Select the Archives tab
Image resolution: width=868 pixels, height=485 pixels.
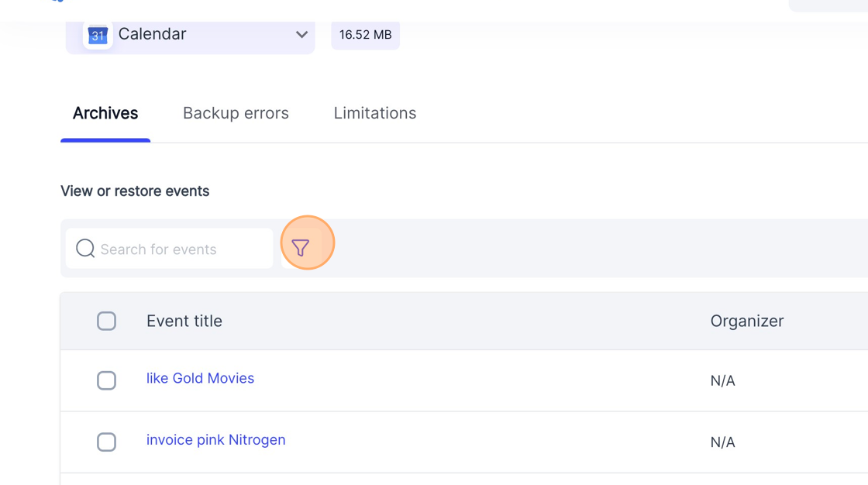pyautogui.click(x=105, y=113)
